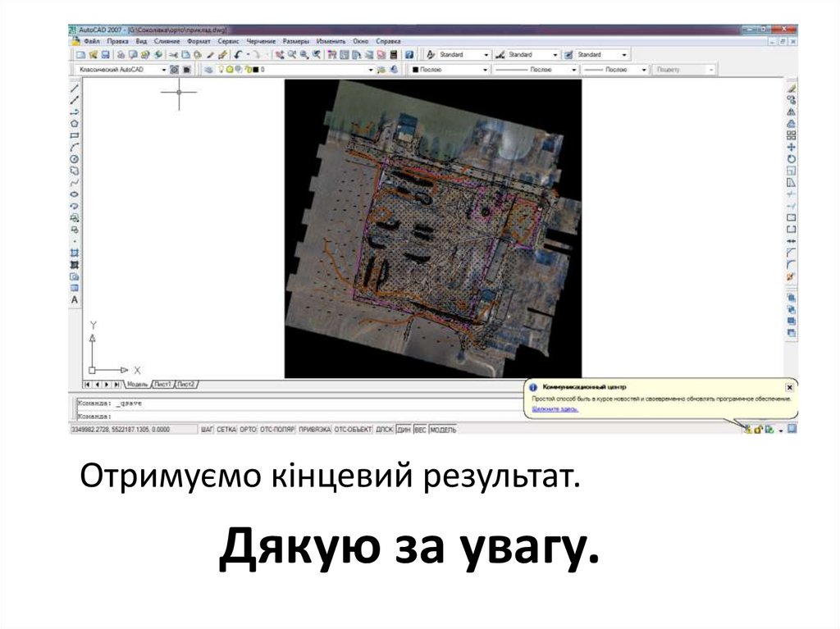Select the Mirror tool
The height and width of the screenshot is (629, 840).
792,112
